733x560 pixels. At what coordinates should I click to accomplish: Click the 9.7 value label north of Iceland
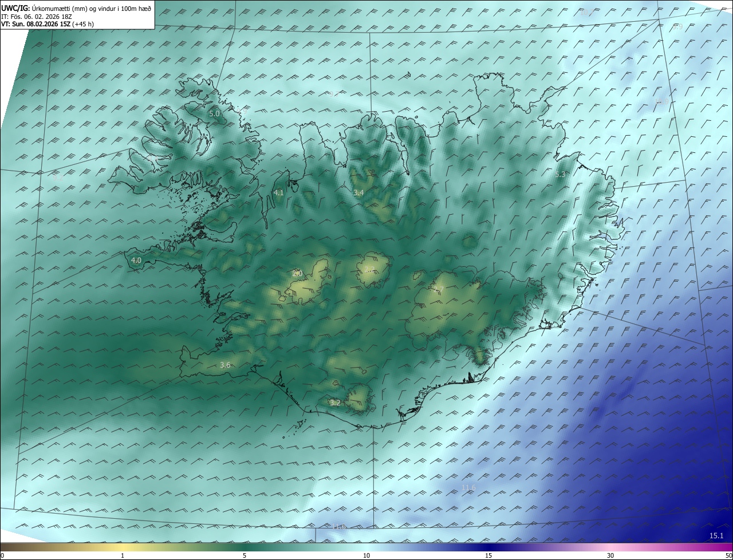[x=334, y=93]
